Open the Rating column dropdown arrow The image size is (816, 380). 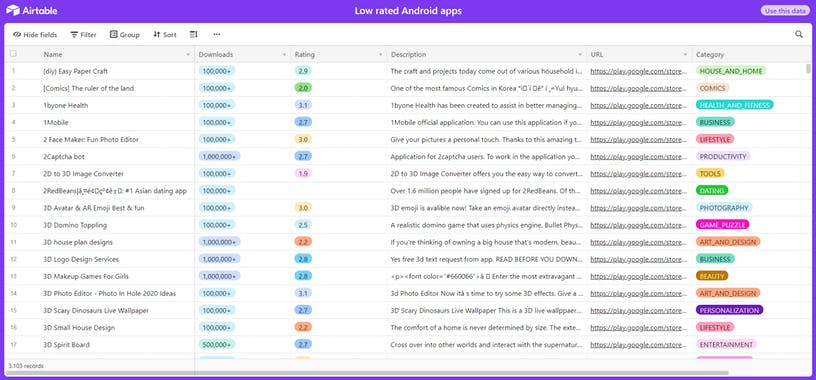point(380,55)
